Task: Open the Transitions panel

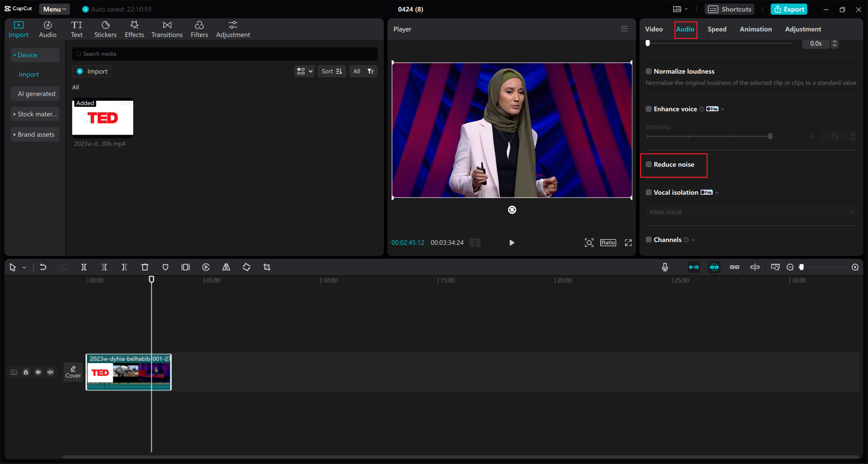Action: (167, 29)
